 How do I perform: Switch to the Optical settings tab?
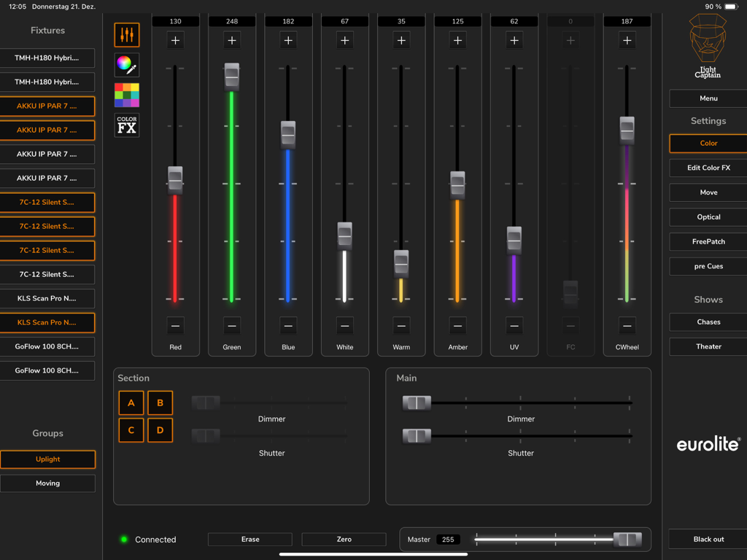707,217
